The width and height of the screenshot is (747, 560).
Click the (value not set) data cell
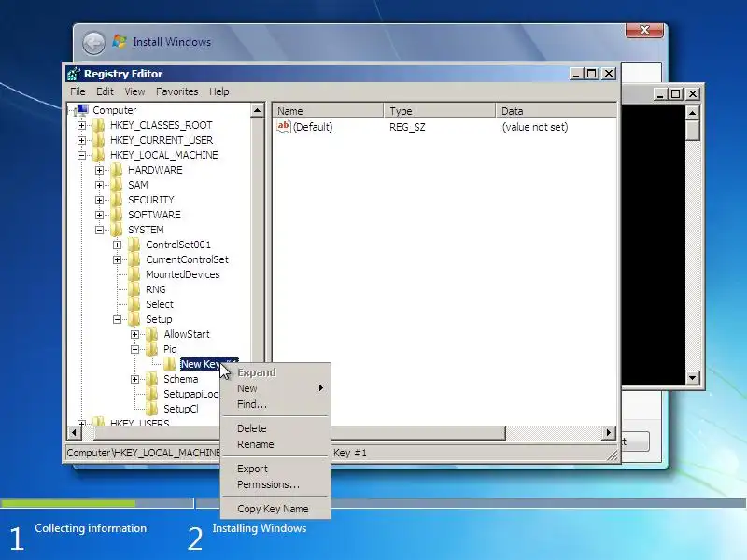tap(535, 127)
